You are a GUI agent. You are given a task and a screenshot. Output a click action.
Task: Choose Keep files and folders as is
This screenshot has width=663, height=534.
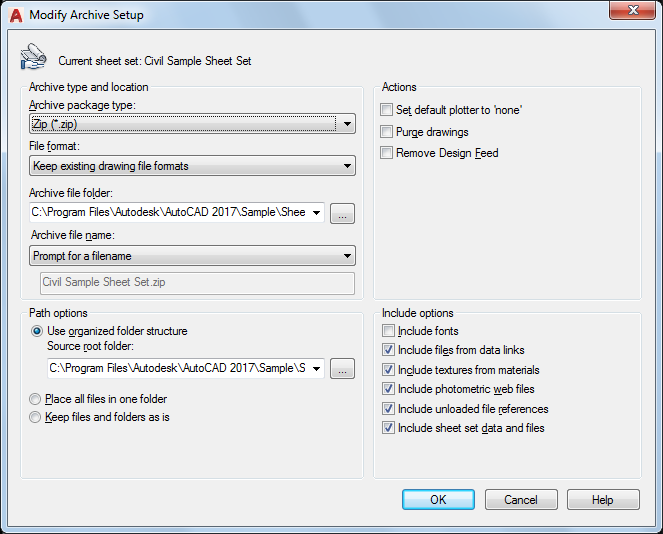(x=37, y=417)
